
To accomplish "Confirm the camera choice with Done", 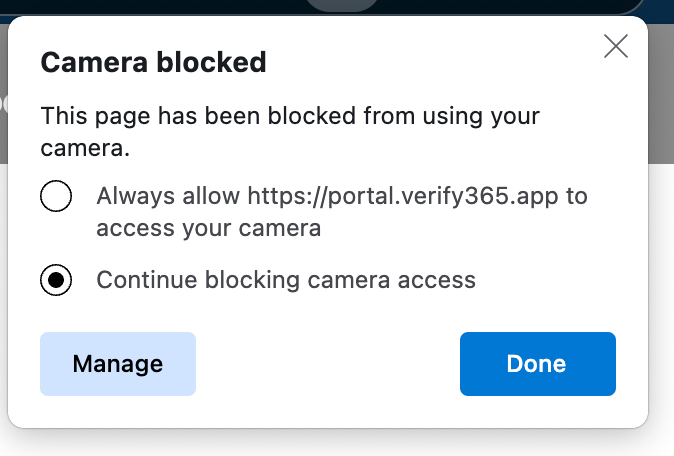I will pyautogui.click(x=537, y=364).
